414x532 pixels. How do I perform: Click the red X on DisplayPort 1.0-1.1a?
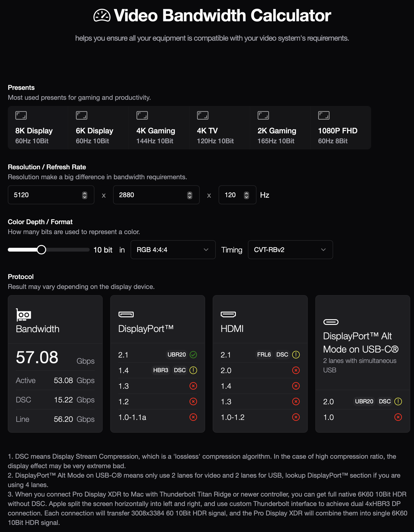click(193, 417)
